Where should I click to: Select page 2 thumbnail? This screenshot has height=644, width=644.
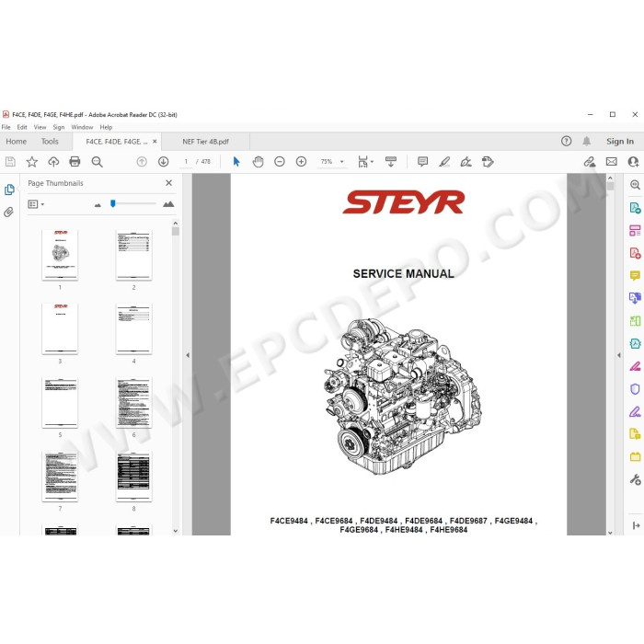click(134, 255)
